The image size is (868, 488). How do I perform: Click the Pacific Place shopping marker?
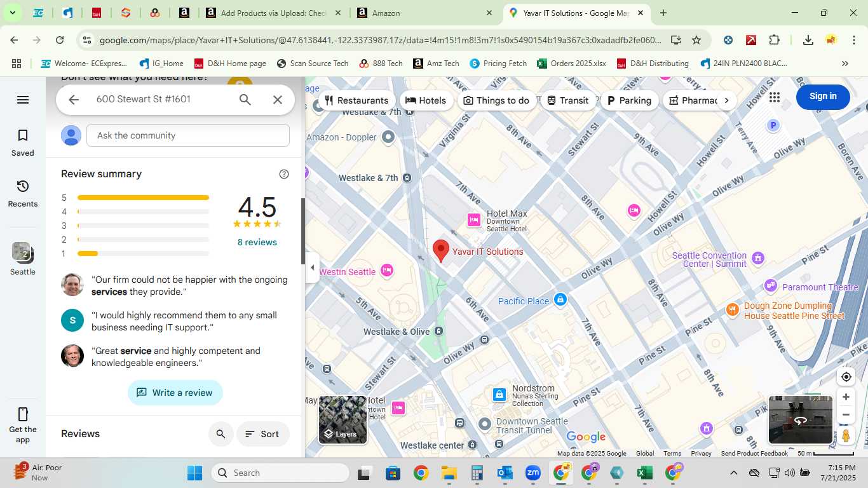click(x=560, y=300)
